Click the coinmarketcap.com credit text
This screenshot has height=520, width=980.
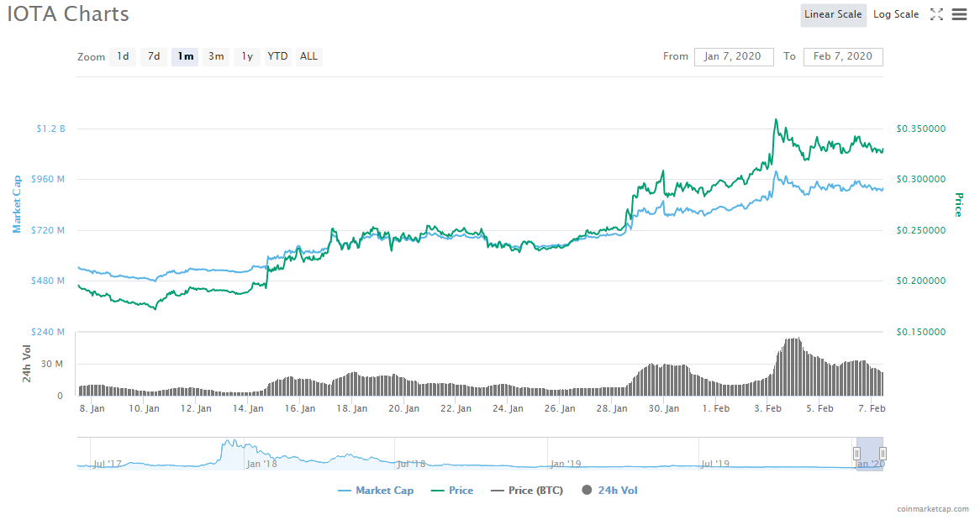(933, 509)
